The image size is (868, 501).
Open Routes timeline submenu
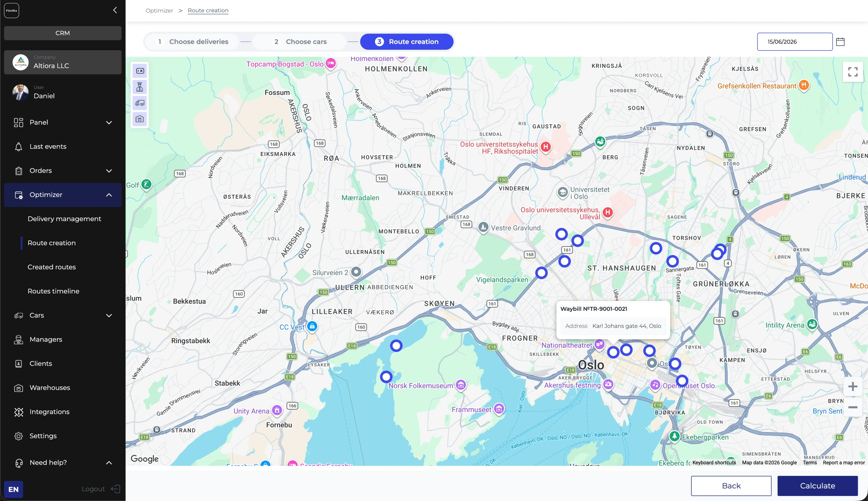tap(53, 291)
